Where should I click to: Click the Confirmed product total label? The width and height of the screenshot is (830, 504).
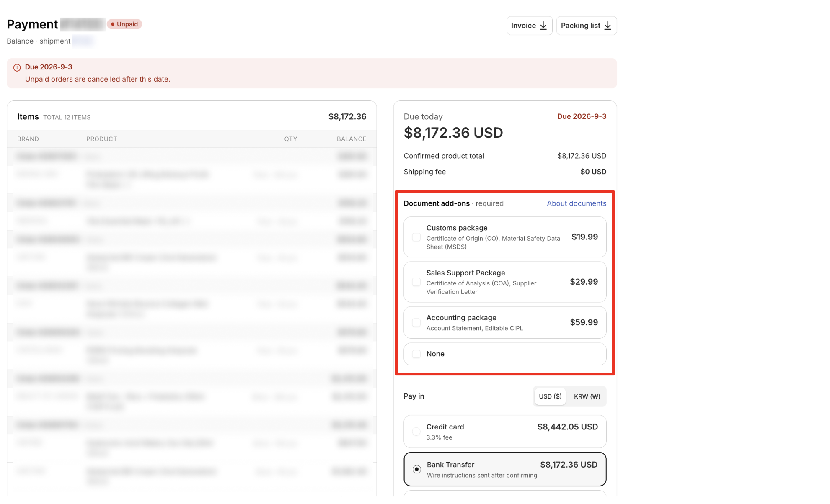(x=444, y=156)
